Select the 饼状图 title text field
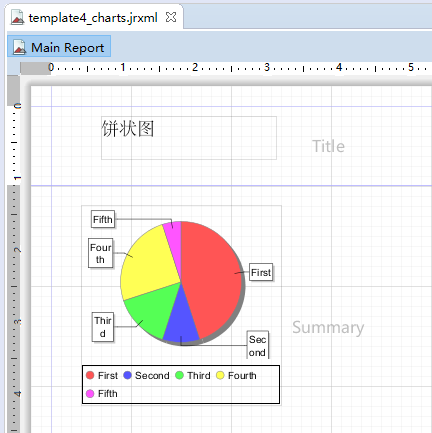 pyautogui.click(x=189, y=138)
